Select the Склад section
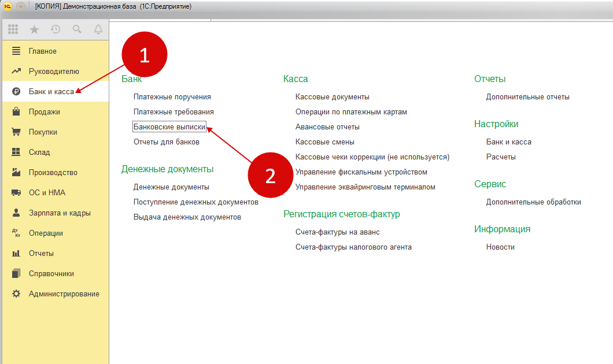The height and width of the screenshot is (364, 613). coord(39,153)
